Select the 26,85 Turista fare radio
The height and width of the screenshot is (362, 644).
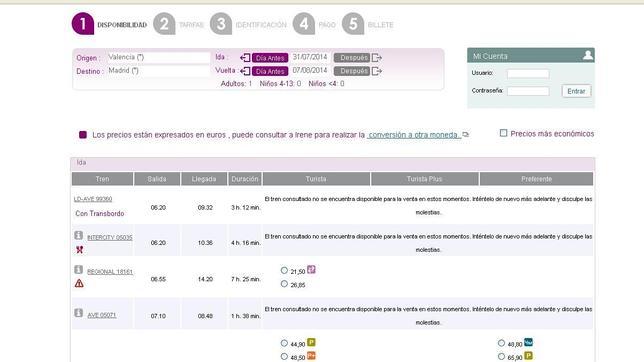click(x=284, y=284)
